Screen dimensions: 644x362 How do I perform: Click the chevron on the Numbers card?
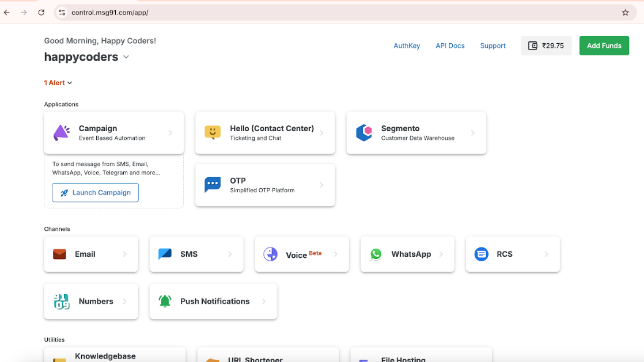124,301
